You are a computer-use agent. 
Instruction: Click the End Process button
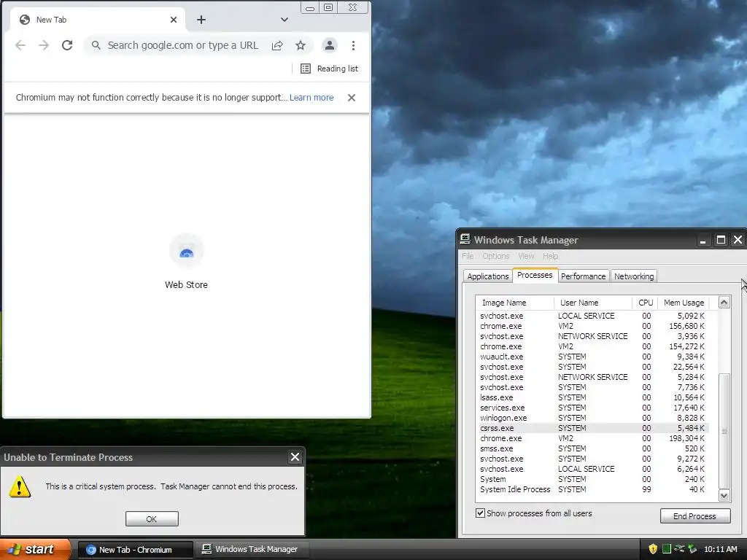[694, 516]
